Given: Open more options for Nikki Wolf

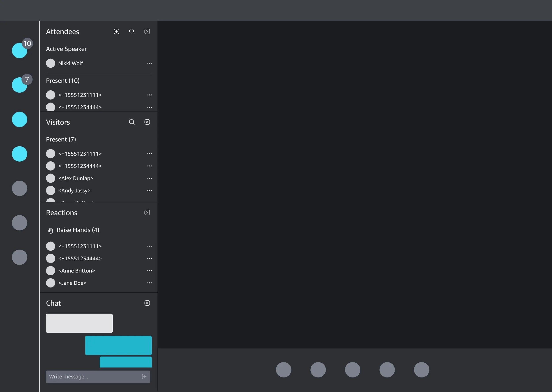Looking at the screenshot, I should coord(150,63).
